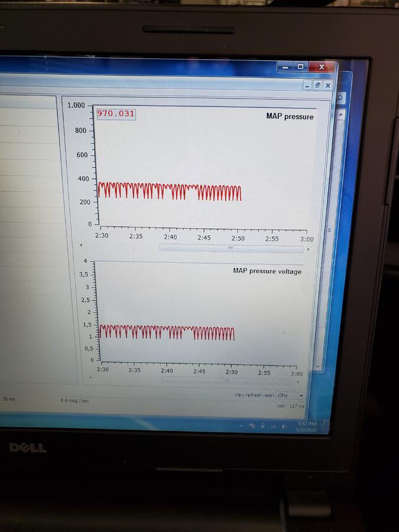Minimize the main application window
399x532 pixels.
pyautogui.click(x=286, y=67)
